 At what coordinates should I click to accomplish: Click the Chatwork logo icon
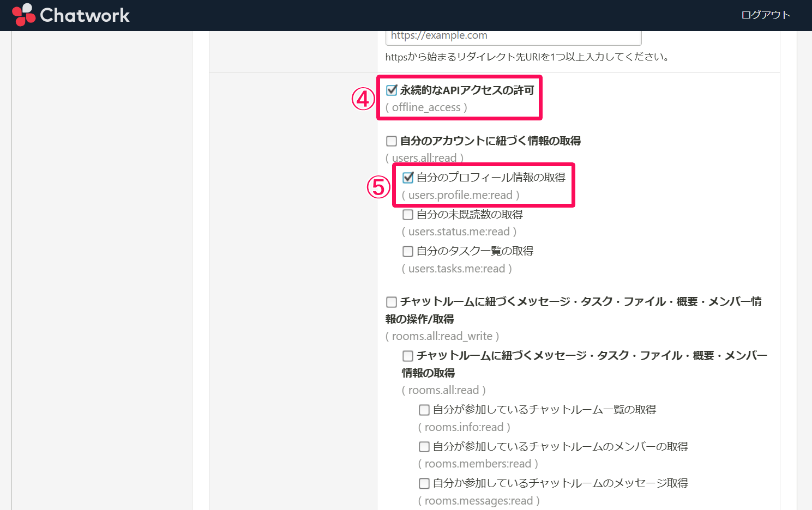point(23,15)
